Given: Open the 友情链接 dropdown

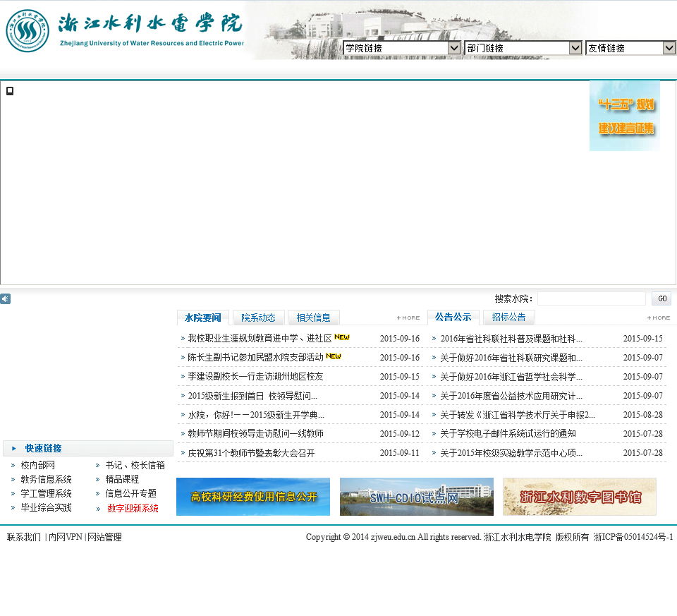Looking at the screenshot, I should click(x=630, y=48).
